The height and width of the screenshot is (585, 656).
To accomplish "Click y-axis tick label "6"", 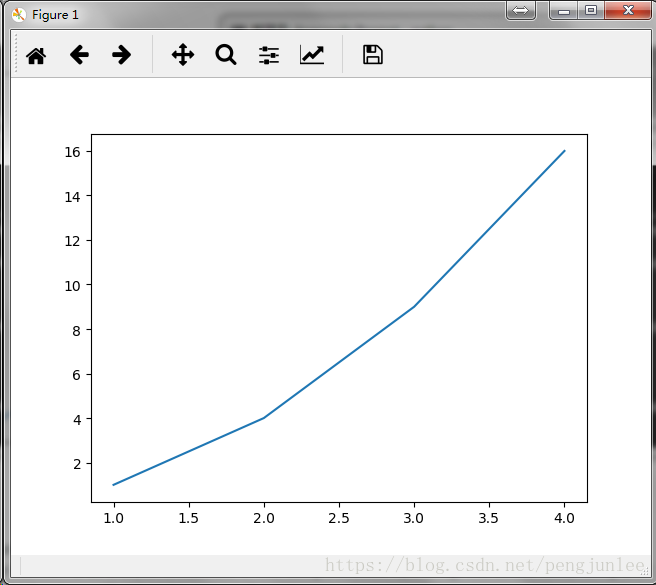I will [76, 375].
